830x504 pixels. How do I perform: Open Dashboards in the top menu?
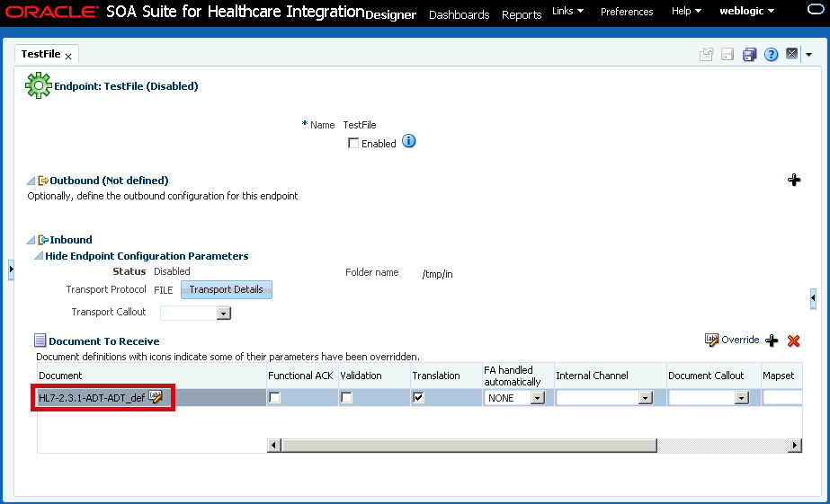pos(459,14)
